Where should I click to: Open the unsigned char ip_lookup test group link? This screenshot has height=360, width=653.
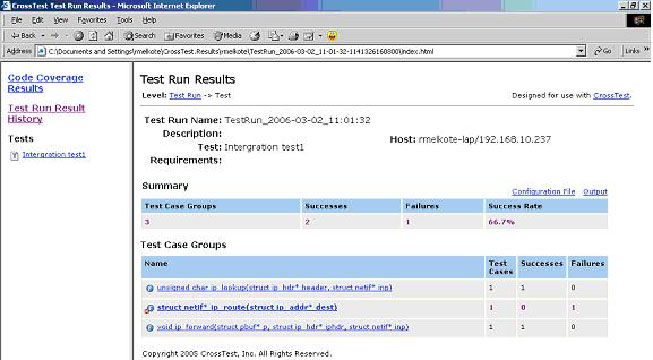click(274, 288)
